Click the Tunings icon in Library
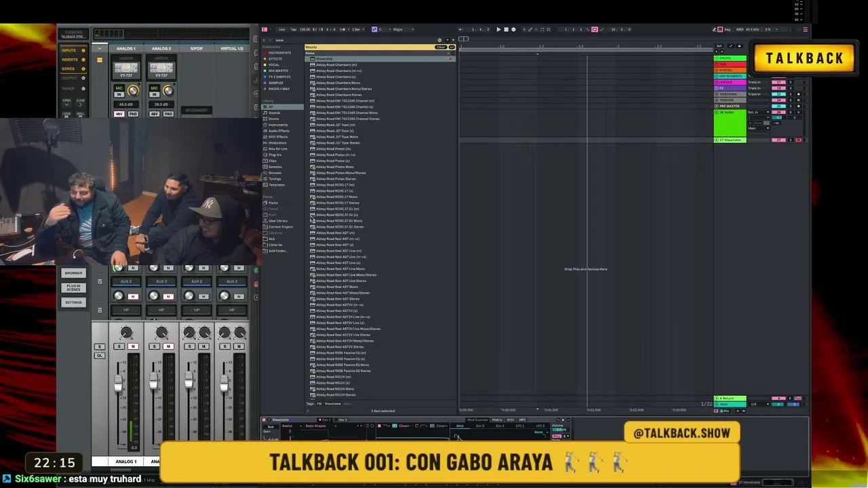Image resolution: width=868 pixels, height=488 pixels. [266, 179]
